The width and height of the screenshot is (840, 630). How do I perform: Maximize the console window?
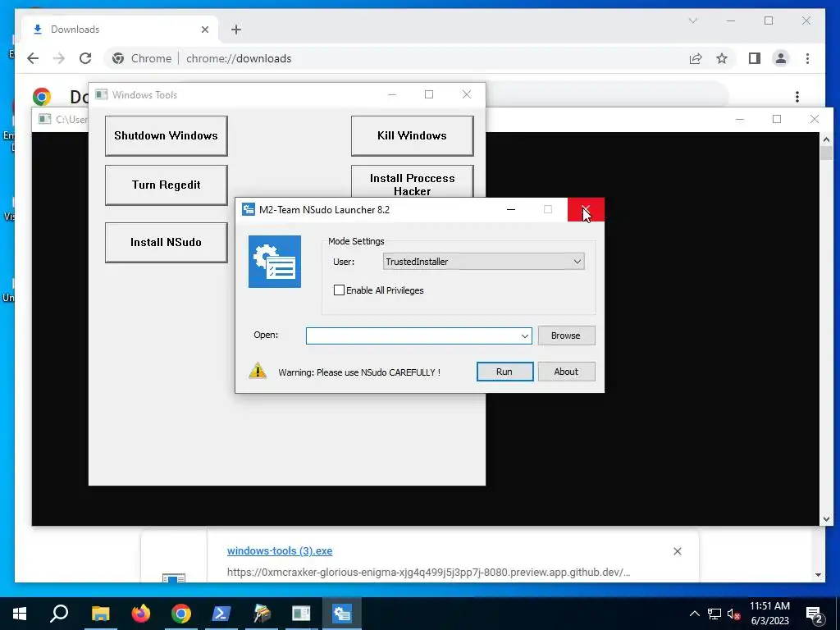point(777,119)
